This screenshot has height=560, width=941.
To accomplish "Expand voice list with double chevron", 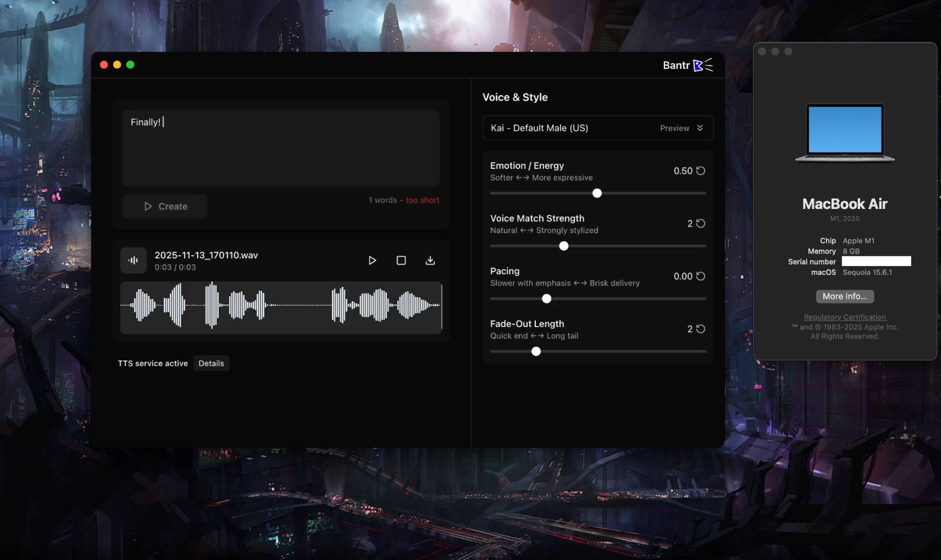I will point(700,128).
